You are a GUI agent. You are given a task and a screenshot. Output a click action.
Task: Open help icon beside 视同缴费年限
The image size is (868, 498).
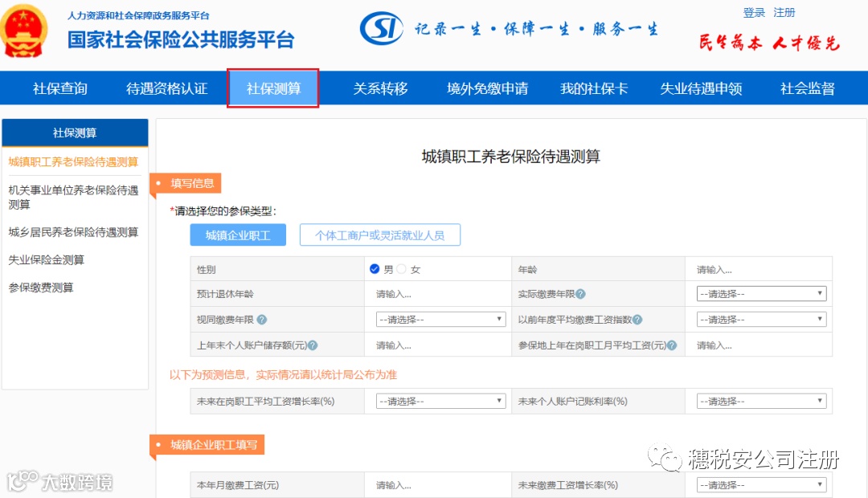tap(262, 319)
